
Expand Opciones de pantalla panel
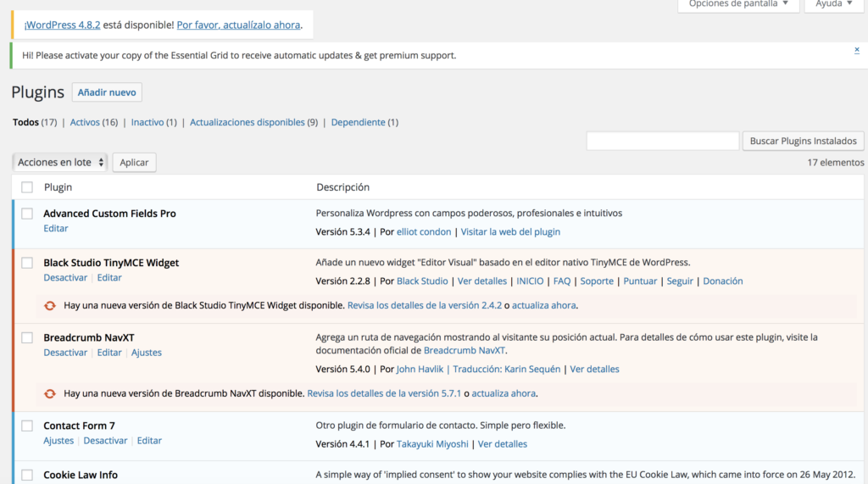click(x=738, y=4)
